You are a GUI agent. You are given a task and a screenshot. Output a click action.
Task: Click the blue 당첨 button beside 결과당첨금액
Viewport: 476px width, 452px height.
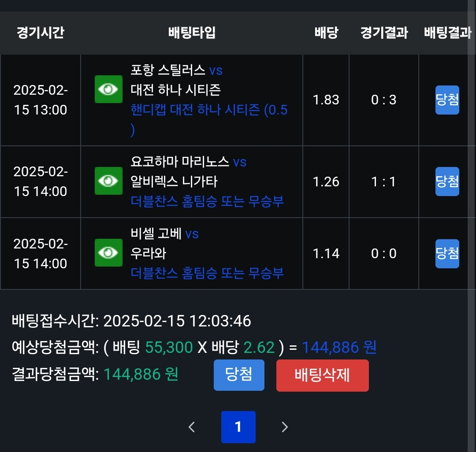239,375
